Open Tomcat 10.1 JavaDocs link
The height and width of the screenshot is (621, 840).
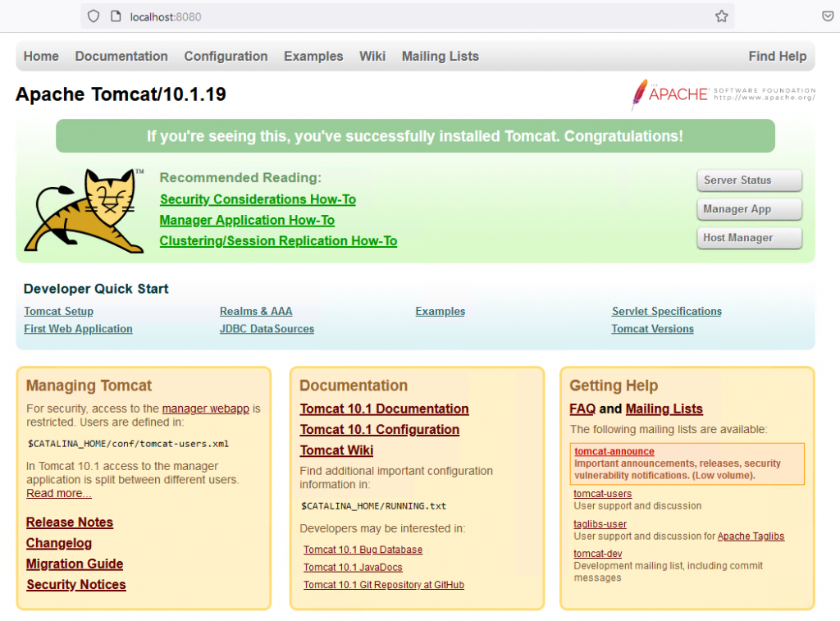click(x=353, y=568)
